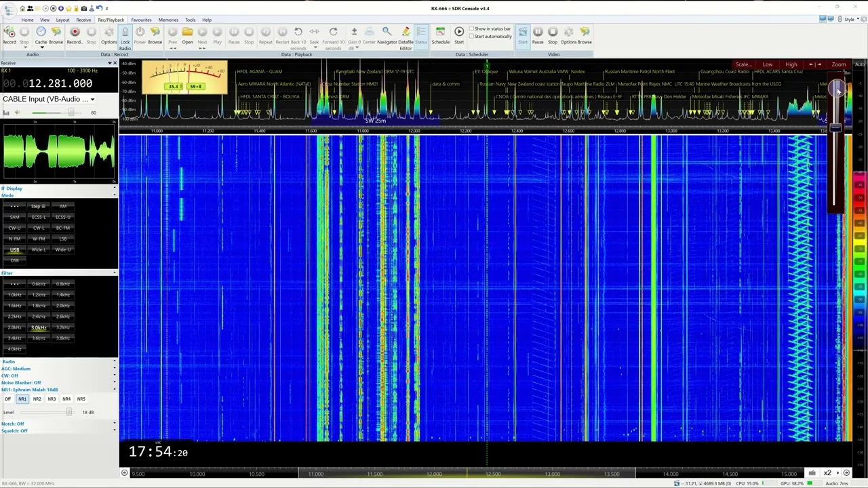868x488 pixels.
Task: Adjust the NR1 Level slider
Action: tap(68, 412)
